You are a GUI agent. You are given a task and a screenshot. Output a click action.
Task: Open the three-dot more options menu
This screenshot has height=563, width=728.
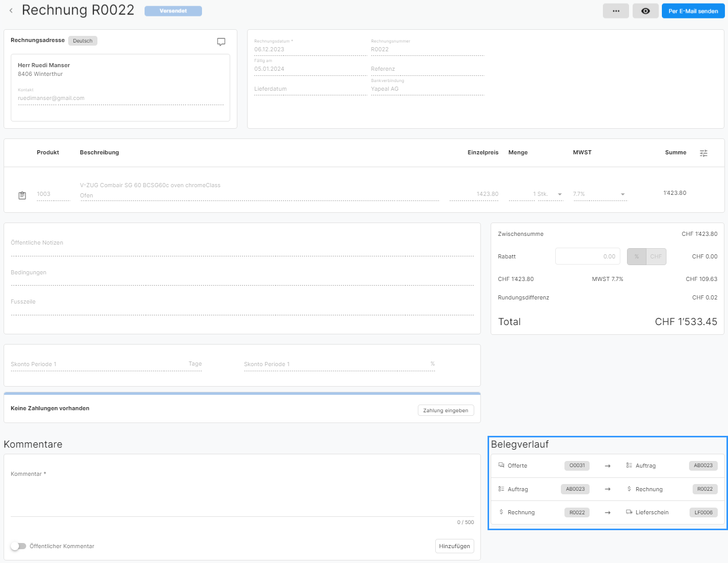pos(616,11)
